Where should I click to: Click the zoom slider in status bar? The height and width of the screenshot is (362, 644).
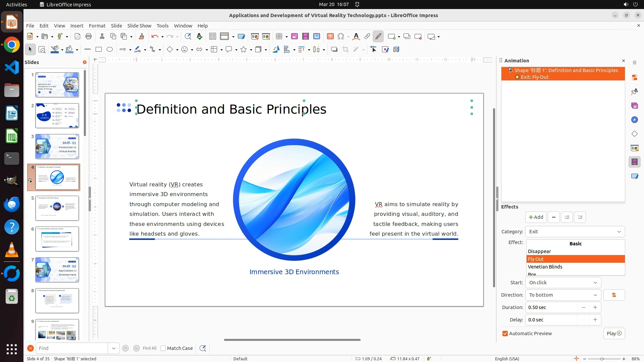(602, 359)
